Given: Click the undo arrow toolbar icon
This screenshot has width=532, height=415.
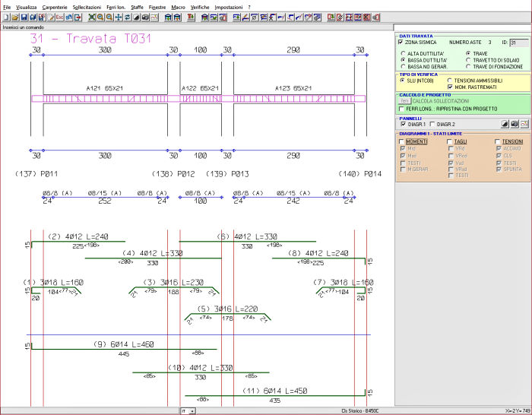Looking at the screenshot, I should [x=69, y=17].
